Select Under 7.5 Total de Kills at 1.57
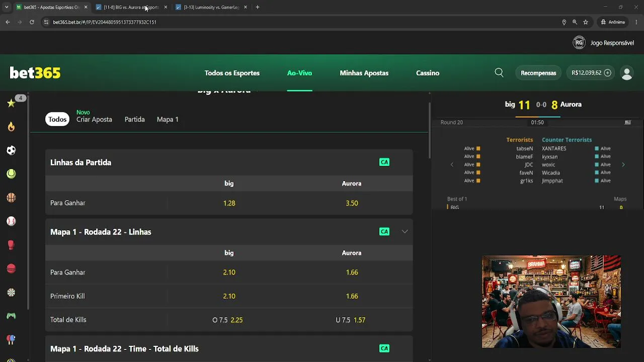The image size is (644, 362). tap(352, 320)
